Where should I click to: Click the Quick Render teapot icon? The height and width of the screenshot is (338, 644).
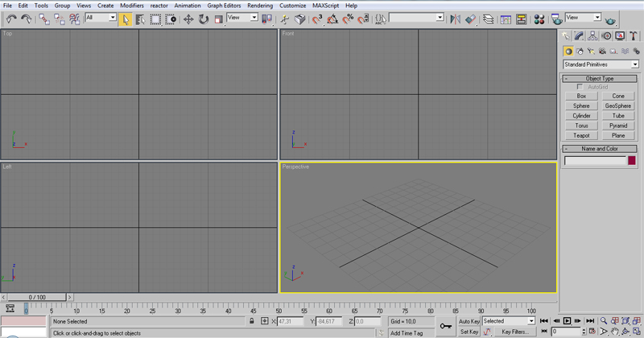[x=610, y=21]
